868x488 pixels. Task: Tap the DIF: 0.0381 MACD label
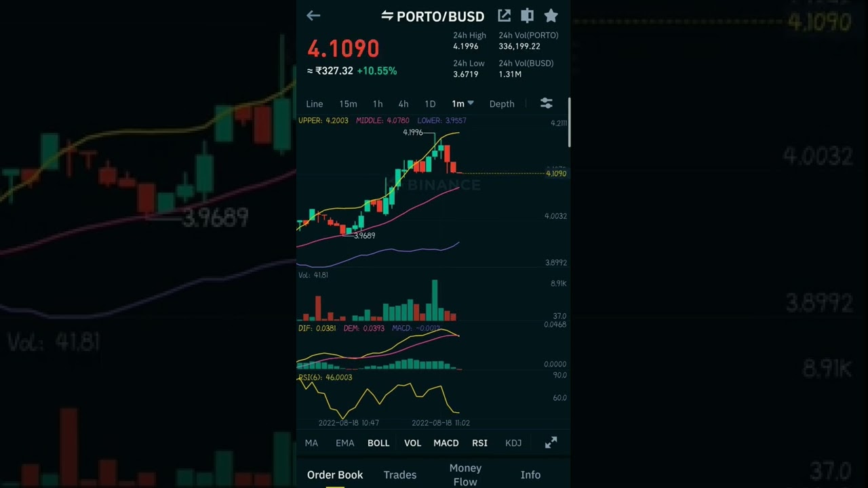coord(317,328)
